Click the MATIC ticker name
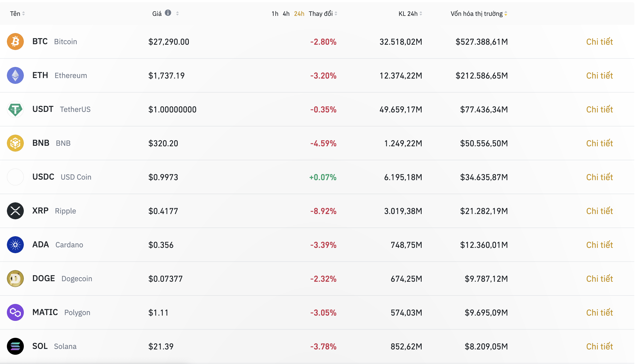The height and width of the screenshot is (364, 638). coord(45,312)
